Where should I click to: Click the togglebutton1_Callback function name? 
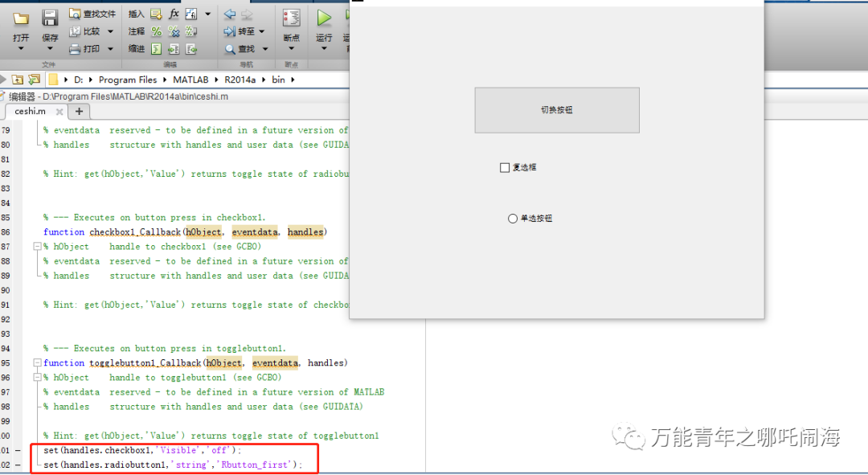tap(145, 362)
